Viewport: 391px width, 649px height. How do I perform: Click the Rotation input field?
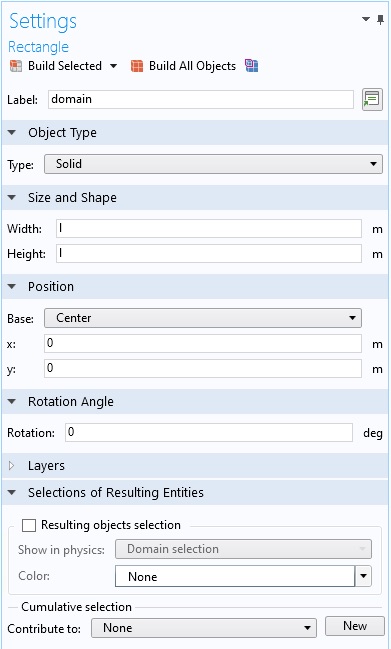click(209, 433)
